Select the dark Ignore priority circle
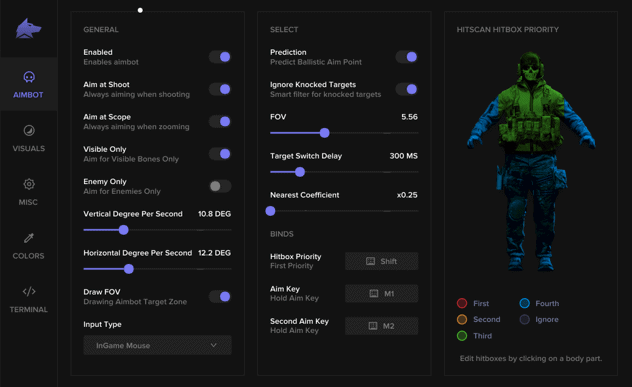632x387 pixels. [524, 319]
